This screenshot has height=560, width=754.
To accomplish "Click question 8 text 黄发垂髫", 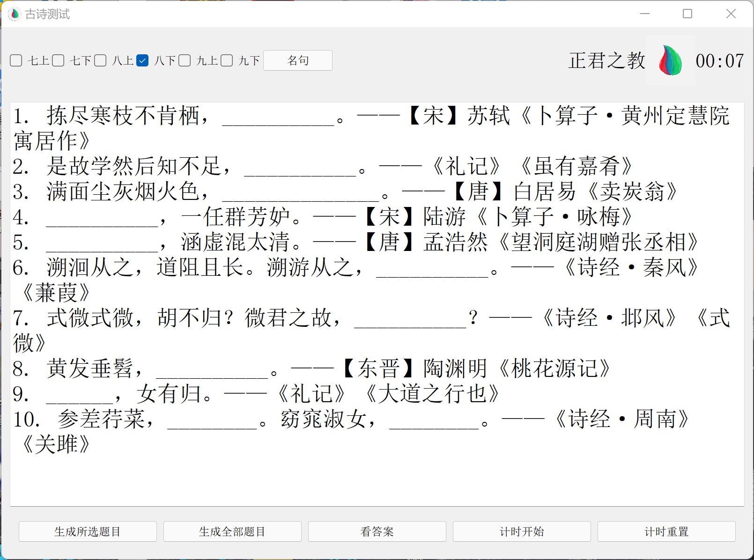I will (x=90, y=368).
